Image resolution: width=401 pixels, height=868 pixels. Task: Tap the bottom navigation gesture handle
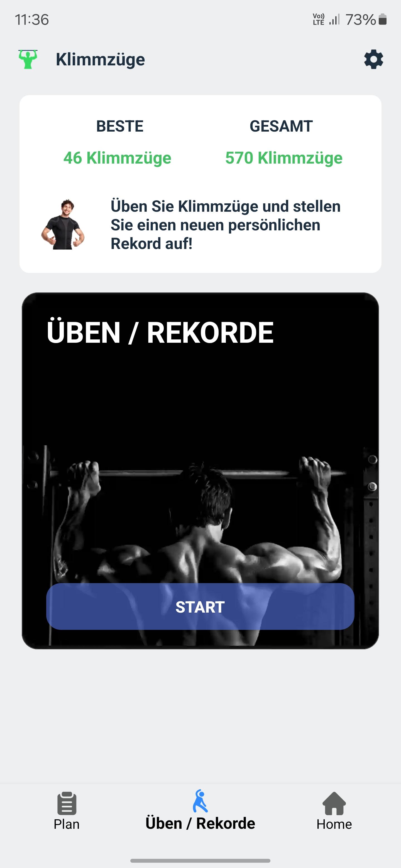pos(200,860)
